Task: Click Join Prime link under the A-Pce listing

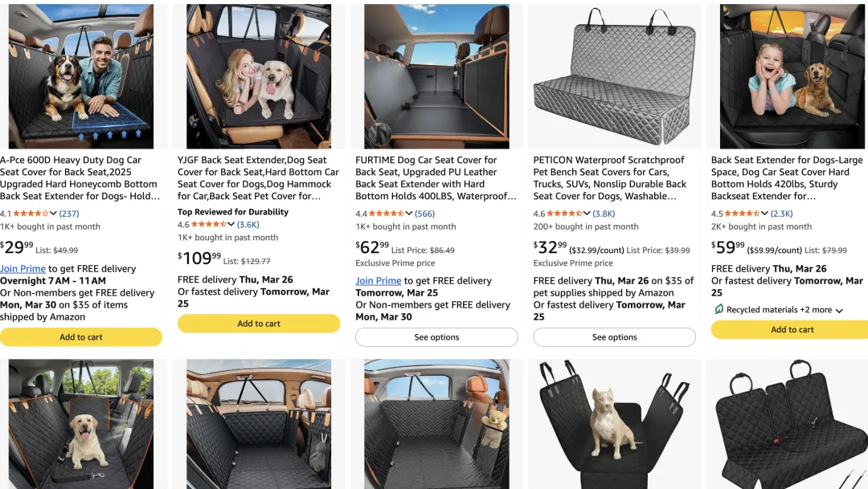Action: [23, 269]
